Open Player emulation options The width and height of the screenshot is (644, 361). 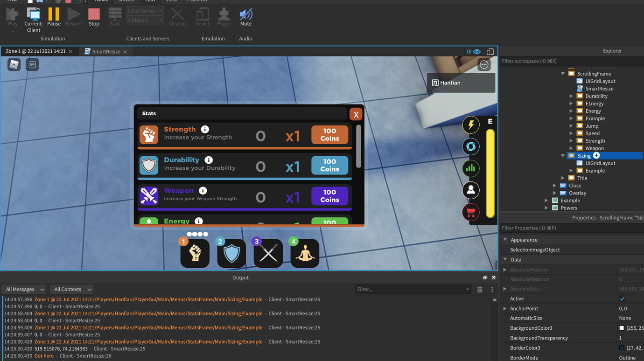(x=224, y=17)
